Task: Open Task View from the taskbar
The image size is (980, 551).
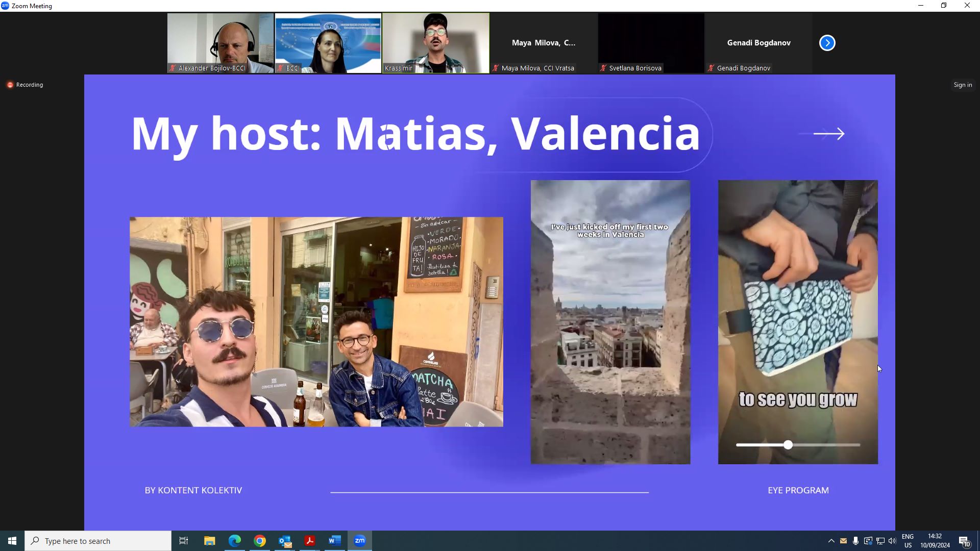Action: point(184,541)
